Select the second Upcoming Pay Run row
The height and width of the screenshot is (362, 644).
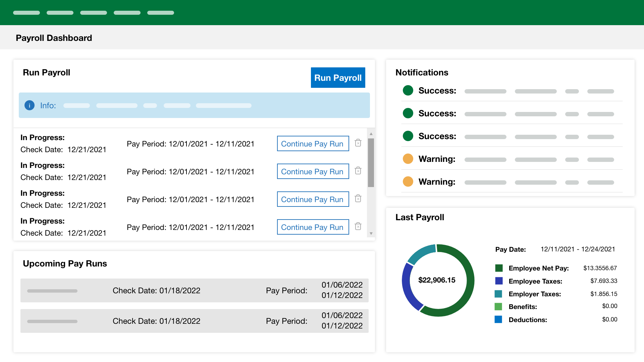pos(195,321)
